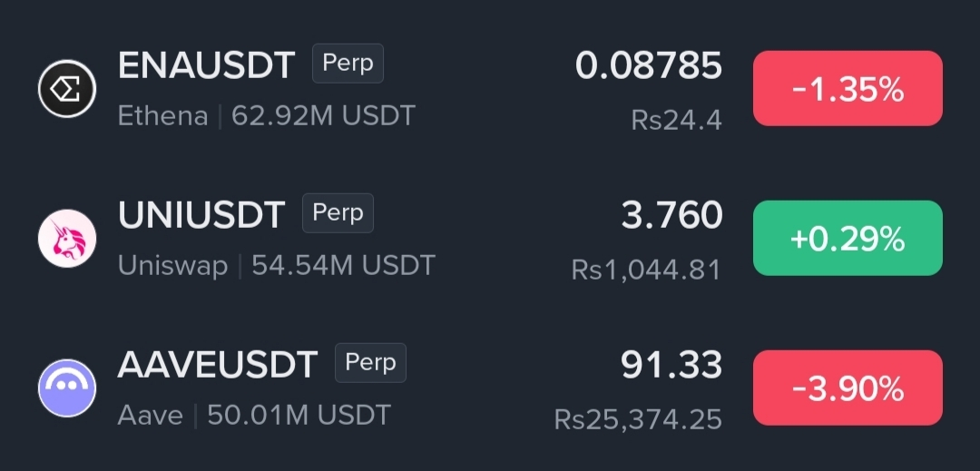The height and width of the screenshot is (471, 980).
Task: Open the UNIUSDT pair title
Action: click(x=201, y=215)
